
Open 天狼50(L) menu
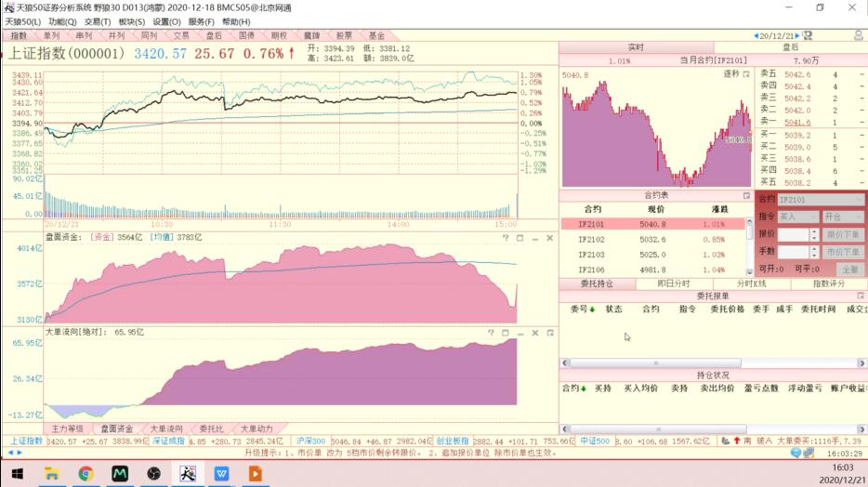point(22,21)
